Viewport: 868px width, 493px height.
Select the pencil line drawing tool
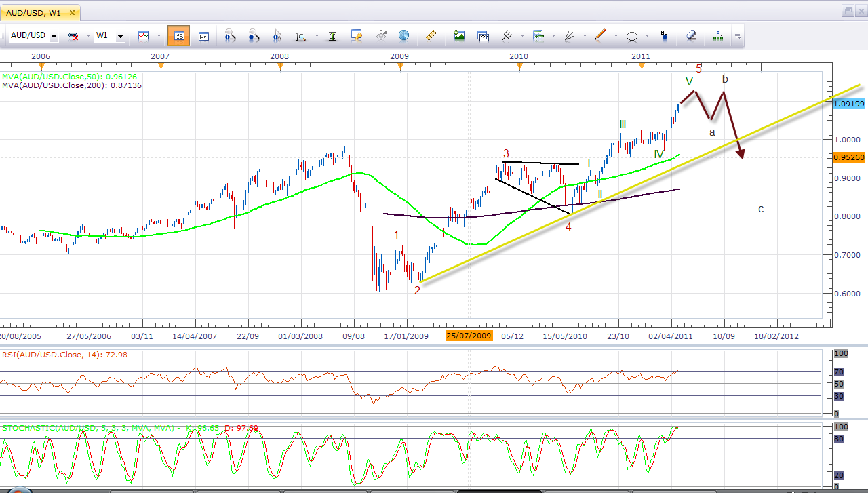point(600,35)
